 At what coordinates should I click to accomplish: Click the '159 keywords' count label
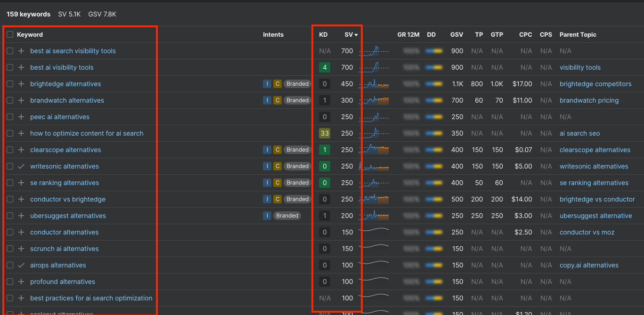pyautogui.click(x=28, y=14)
